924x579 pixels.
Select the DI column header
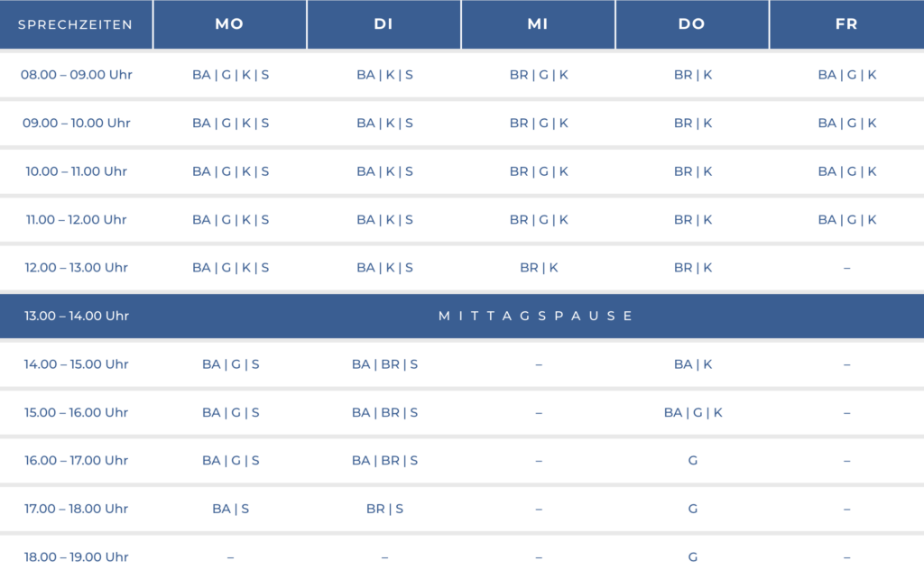coord(383,24)
